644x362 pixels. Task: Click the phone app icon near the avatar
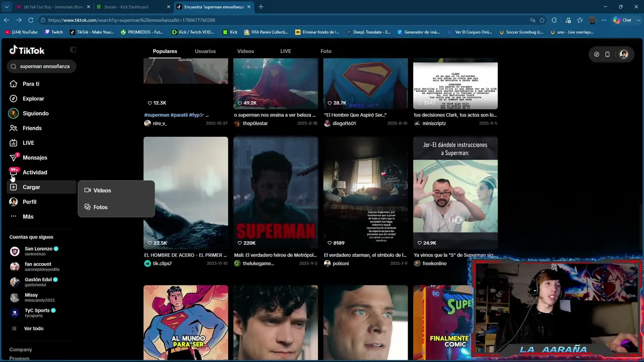point(607,54)
